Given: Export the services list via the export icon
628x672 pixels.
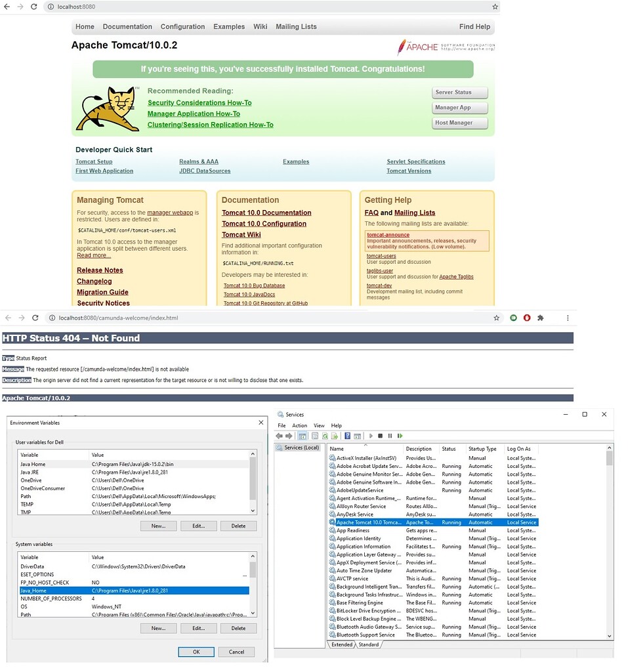Looking at the screenshot, I should point(335,435).
